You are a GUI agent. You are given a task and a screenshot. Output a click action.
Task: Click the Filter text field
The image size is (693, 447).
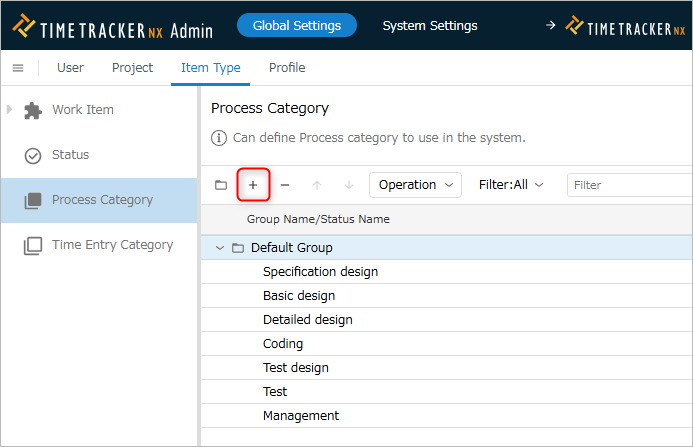(x=629, y=185)
